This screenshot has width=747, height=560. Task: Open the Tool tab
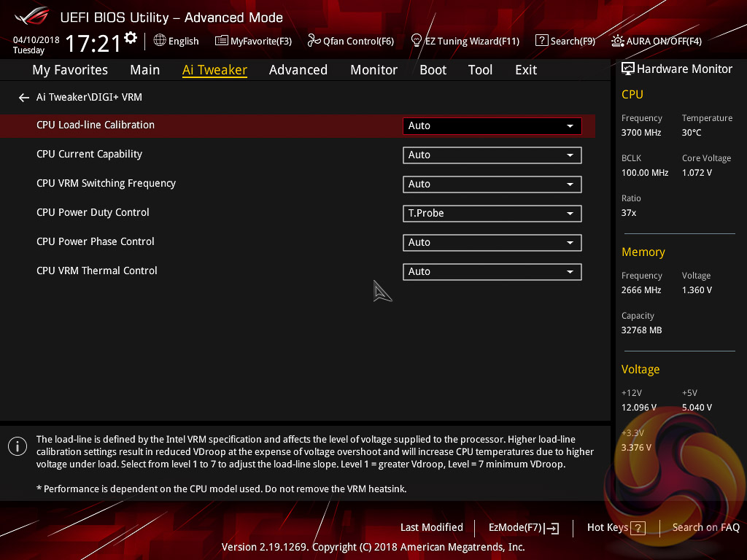tap(480, 70)
